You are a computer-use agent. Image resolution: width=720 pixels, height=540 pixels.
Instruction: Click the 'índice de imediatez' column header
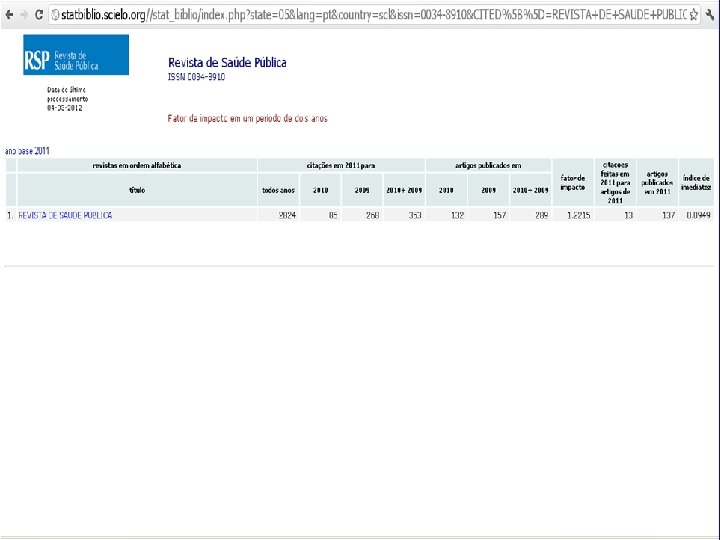coord(696,182)
